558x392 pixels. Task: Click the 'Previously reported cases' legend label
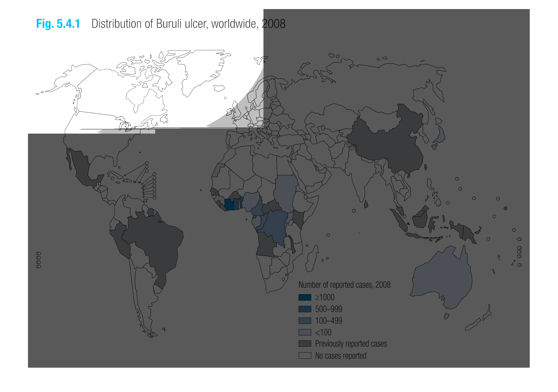(x=351, y=344)
